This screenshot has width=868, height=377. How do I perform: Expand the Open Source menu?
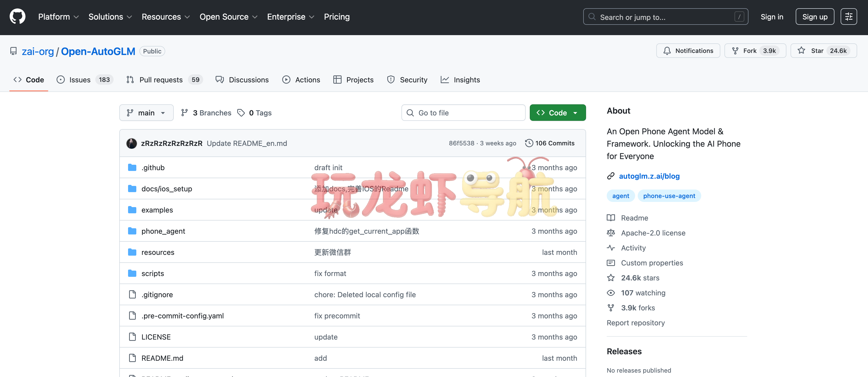(228, 17)
